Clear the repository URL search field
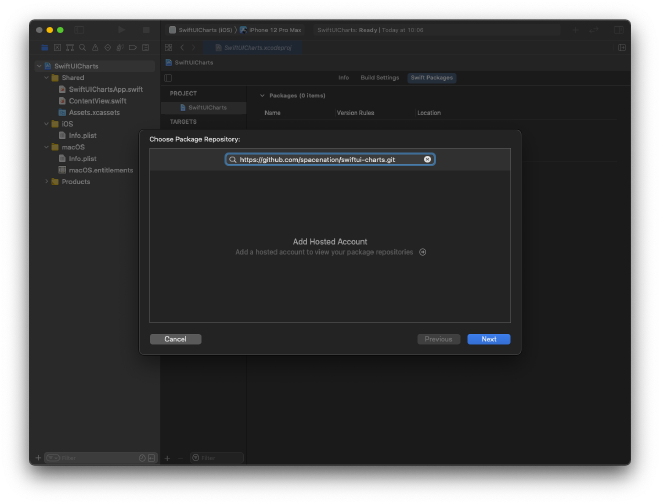Image resolution: width=660 pixels, height=504 pixels. (x=427, y=159)
